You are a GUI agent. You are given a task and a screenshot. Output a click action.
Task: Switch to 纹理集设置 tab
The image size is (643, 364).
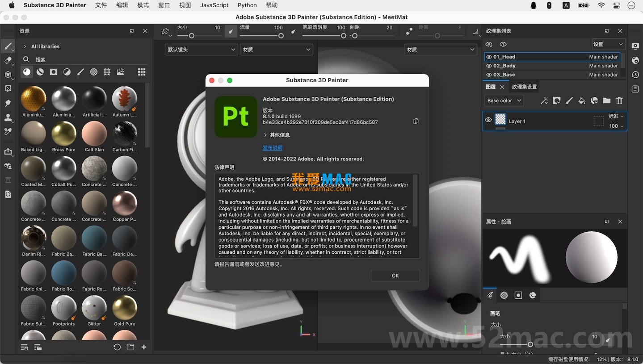pos(524,87)
